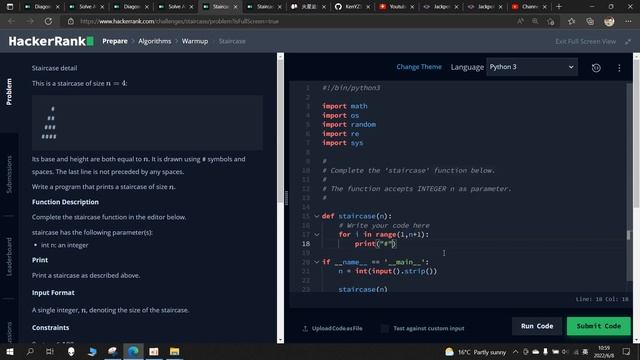The height and width of the screenshot is (360, 640).
Task: Click the Change Theme link
Action: click(419, 67)
